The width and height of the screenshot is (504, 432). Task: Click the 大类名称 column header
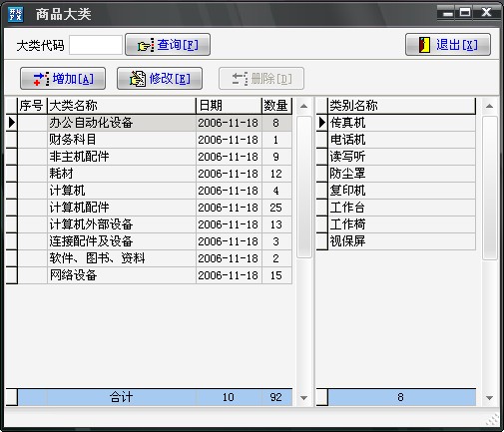pos(122,106)
